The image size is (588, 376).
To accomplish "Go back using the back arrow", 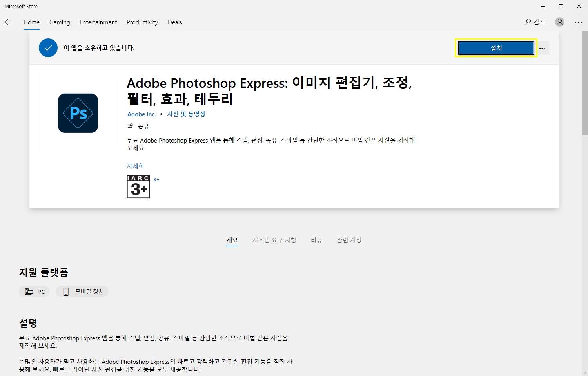I will coord(8,22).
